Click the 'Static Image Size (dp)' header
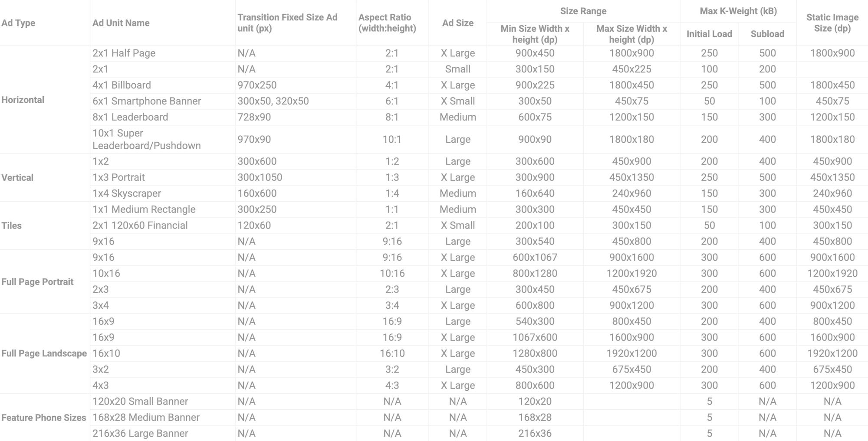 click(832, 23)
